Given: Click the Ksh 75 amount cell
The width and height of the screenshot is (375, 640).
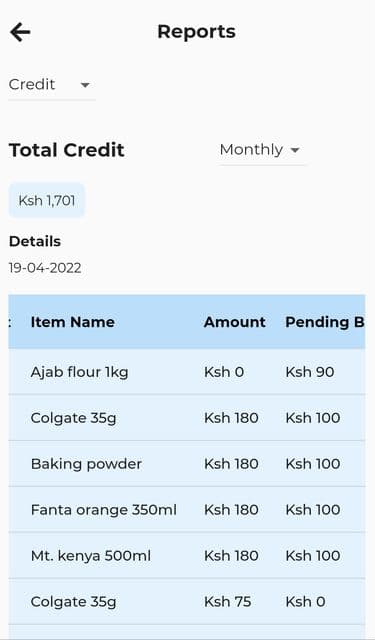Looking at the screenshot, I should pos(228,601).
